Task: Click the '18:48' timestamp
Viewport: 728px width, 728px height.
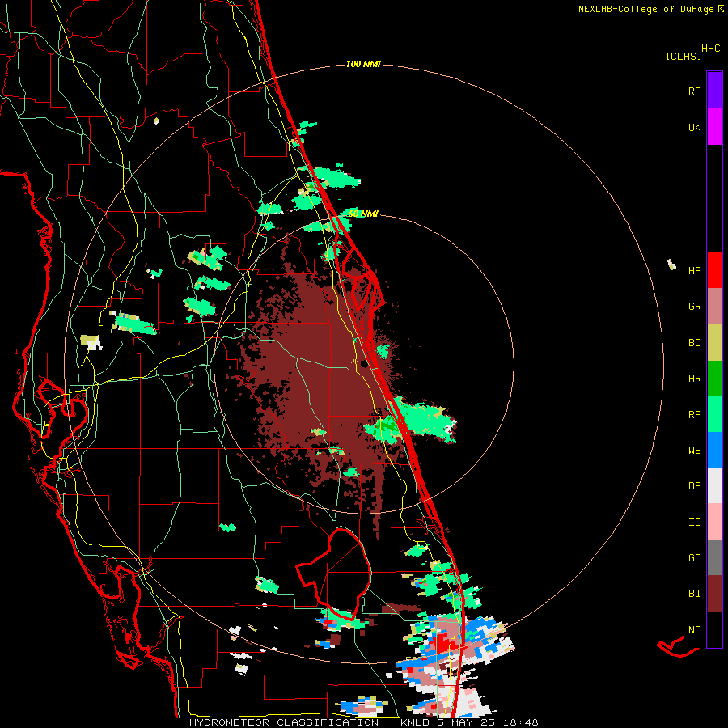Action: 520,722
